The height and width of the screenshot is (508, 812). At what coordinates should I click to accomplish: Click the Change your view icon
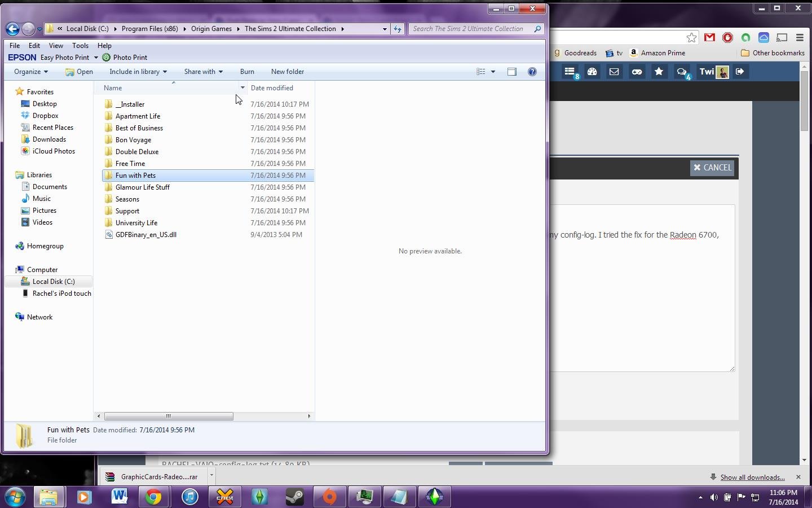coord(481,72)
